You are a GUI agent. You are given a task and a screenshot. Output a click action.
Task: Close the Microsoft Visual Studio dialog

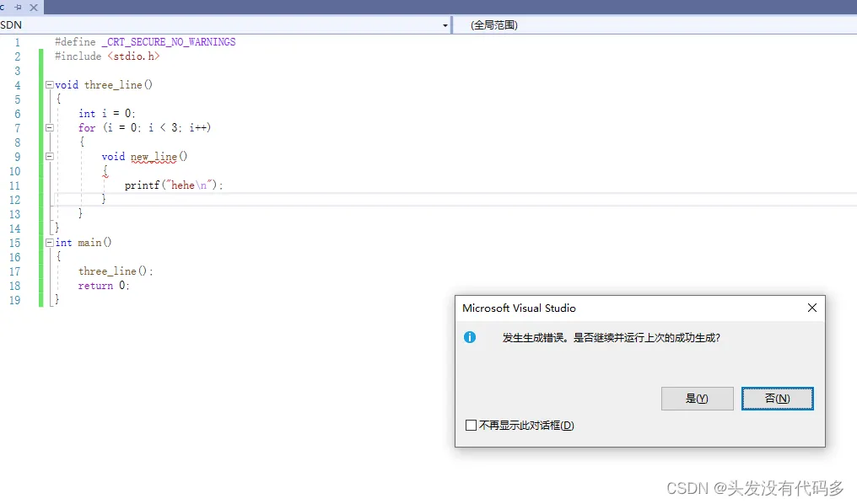(x=812, y=308)
